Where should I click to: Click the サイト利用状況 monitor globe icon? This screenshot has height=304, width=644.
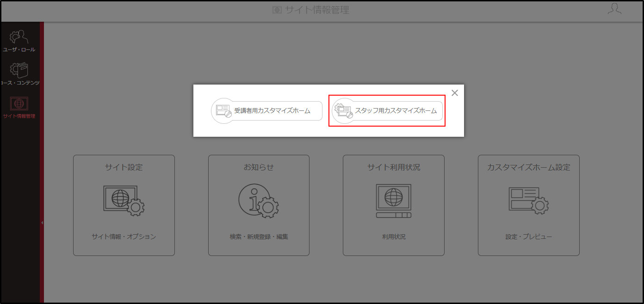click(x=394, y=201)
